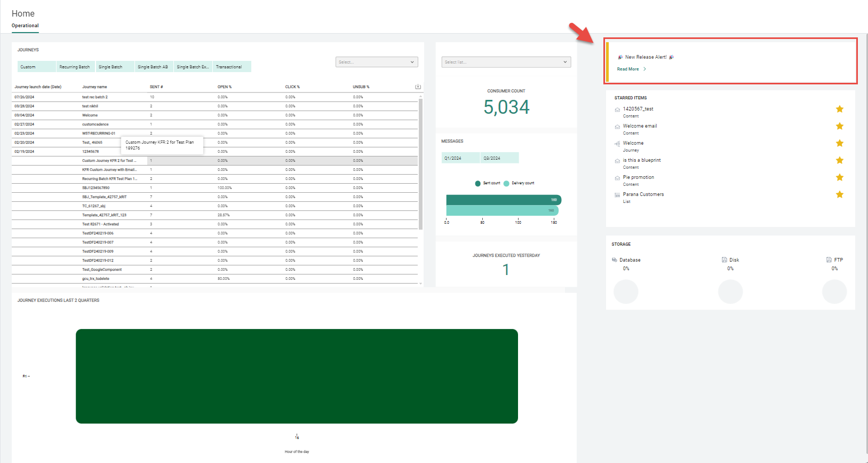Click the dark green Sent count legend swatch
The image size is (868, 463).
click(x=477, y=183)
